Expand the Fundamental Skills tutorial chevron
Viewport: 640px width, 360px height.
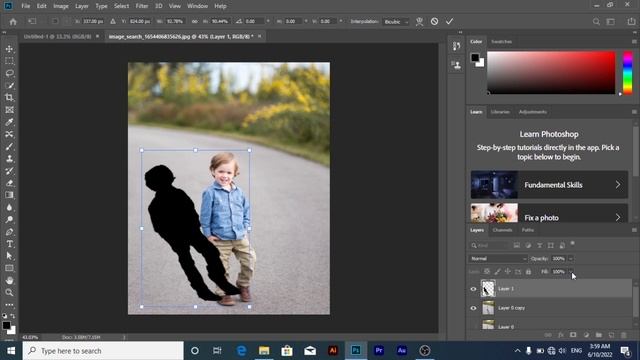618,185
